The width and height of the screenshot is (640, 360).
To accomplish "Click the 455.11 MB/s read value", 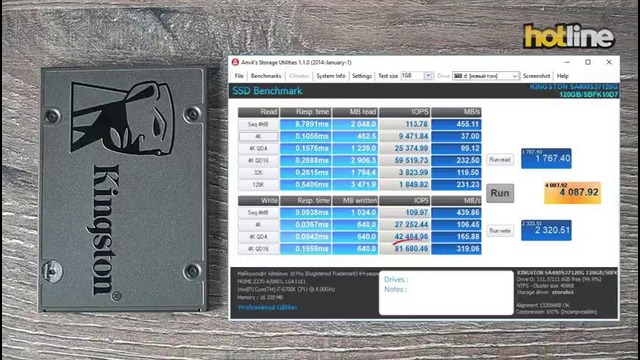I will click(456, 124).
